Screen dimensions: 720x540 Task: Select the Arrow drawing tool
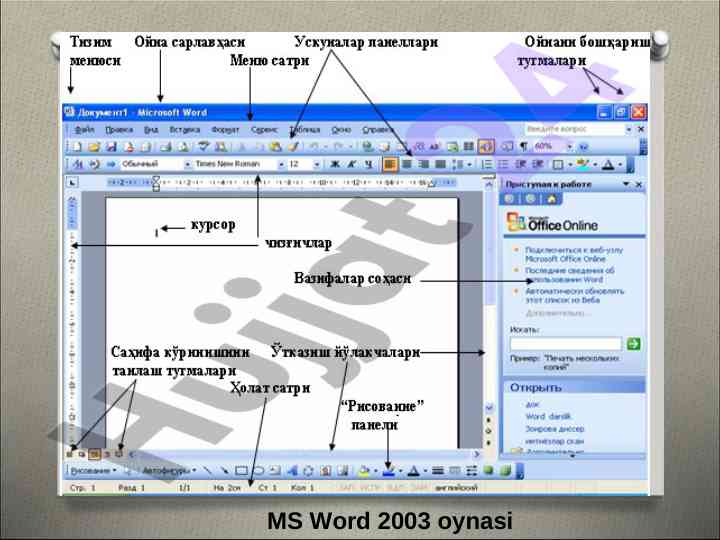click(x=224, y=471)
